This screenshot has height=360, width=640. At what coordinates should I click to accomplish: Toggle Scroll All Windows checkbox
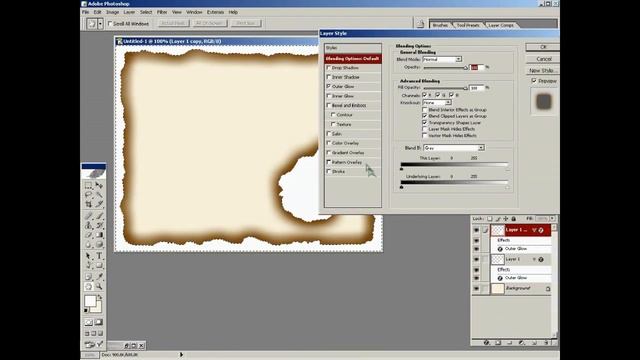click(110, 24)
